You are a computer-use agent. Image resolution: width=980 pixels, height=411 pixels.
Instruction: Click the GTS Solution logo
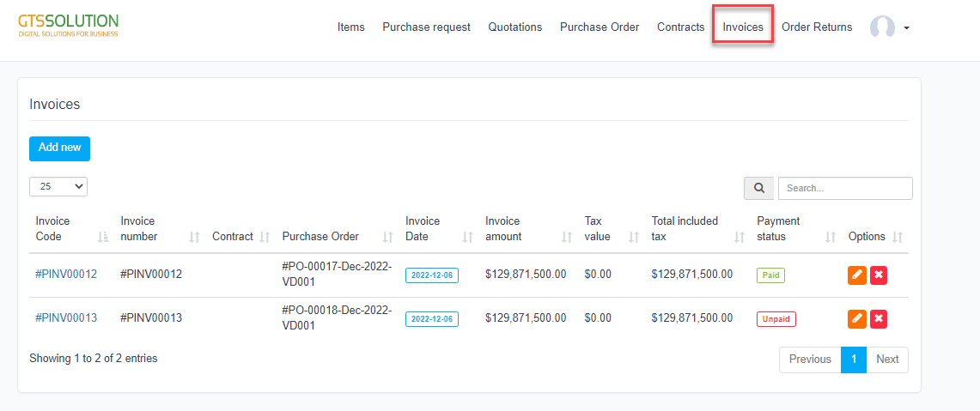69,25
